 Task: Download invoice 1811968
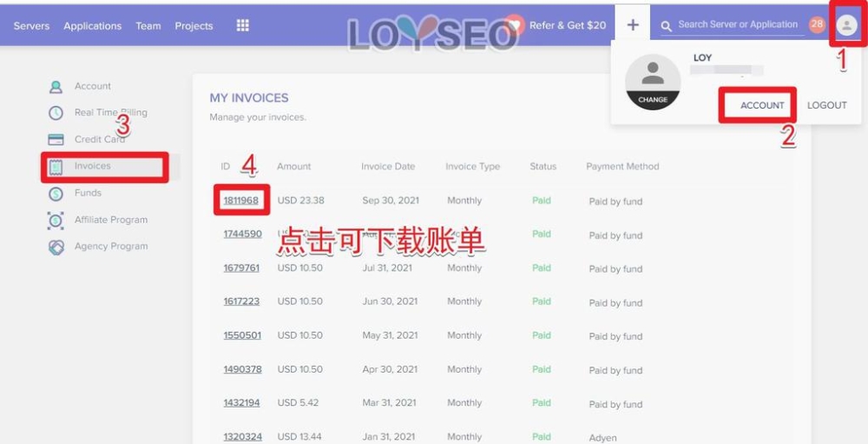pos(240,200)
